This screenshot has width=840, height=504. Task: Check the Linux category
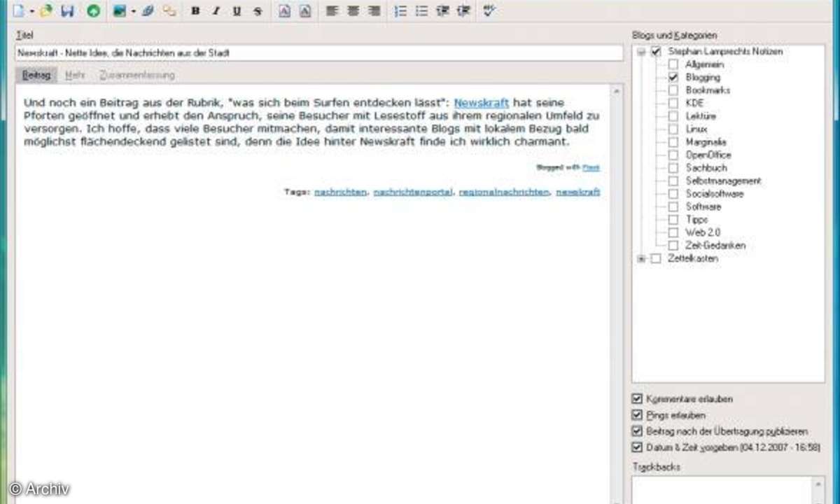tap(673, 129)
